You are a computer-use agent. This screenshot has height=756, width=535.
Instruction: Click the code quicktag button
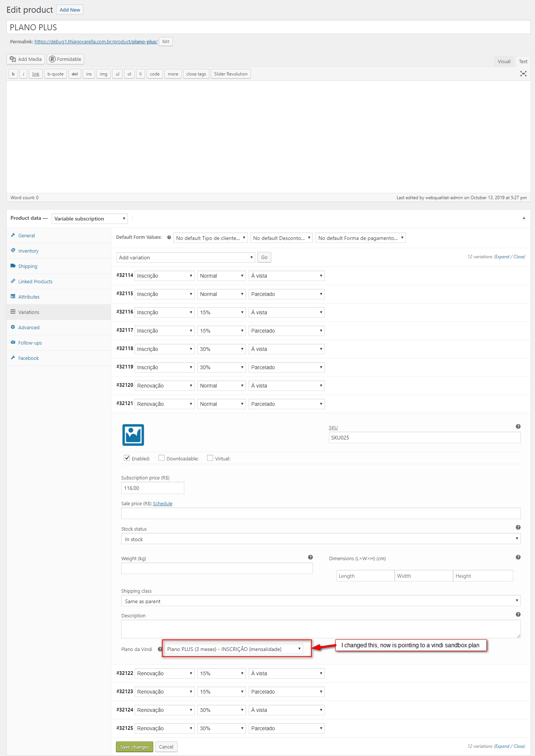pos(155,74)
